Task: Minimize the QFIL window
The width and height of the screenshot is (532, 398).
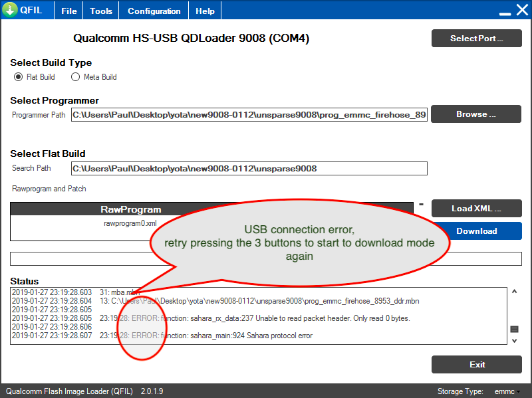Action: [505, 13]
